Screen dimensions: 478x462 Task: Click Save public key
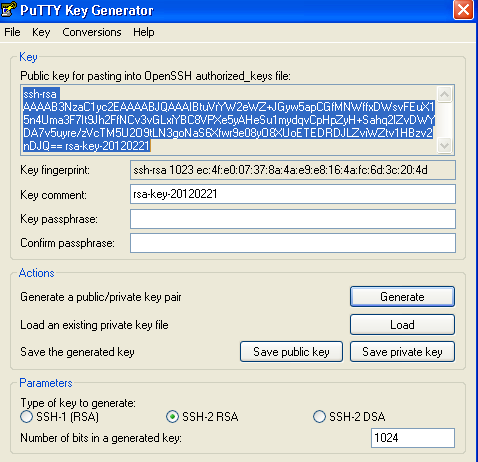pyautogui.click(x=291, y=352)
